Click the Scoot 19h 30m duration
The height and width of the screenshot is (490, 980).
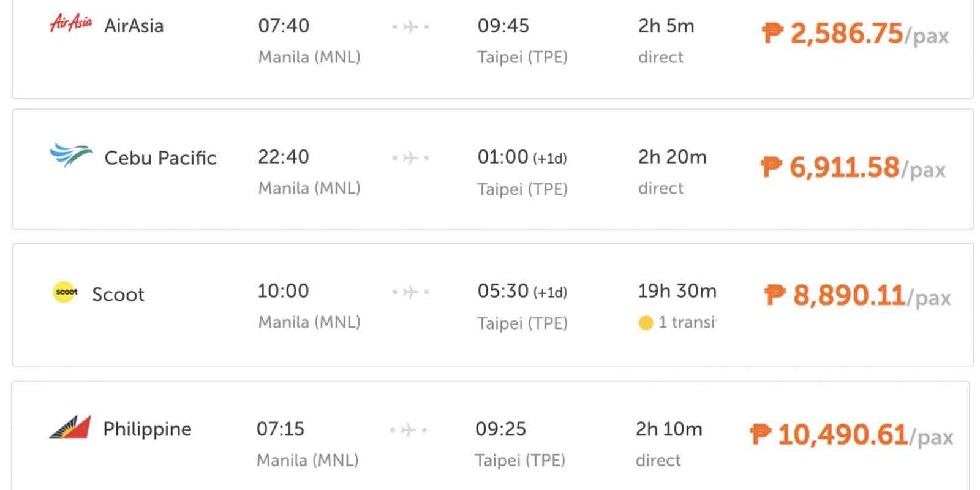(x=677, y=291)
